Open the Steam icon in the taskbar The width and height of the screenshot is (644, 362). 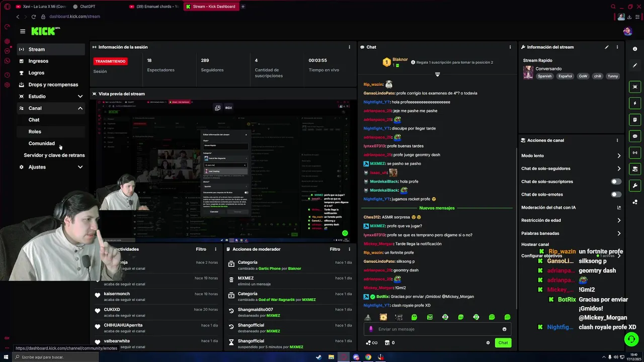(x=318, y=357)
